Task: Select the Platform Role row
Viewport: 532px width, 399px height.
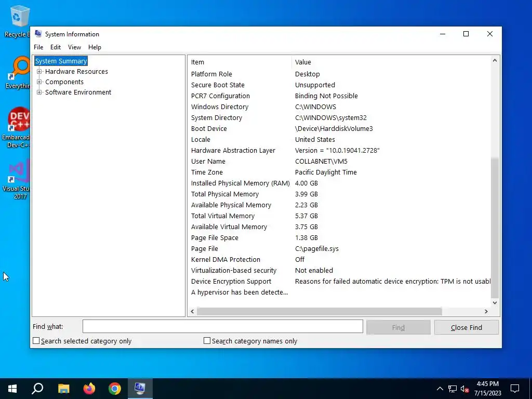Action: pyautogui.click(x=339, y=74)
